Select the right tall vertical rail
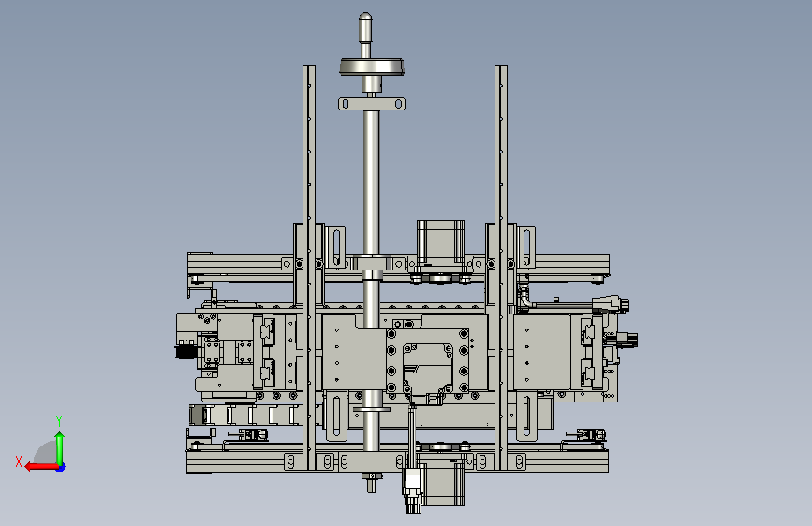The image size is (812, 526). [x=501, y=267]
